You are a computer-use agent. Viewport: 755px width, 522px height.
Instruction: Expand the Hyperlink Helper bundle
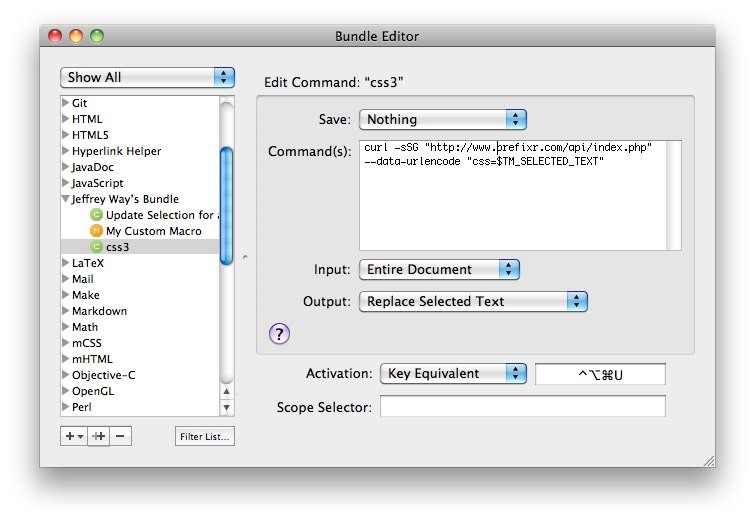tap(65, 150)
